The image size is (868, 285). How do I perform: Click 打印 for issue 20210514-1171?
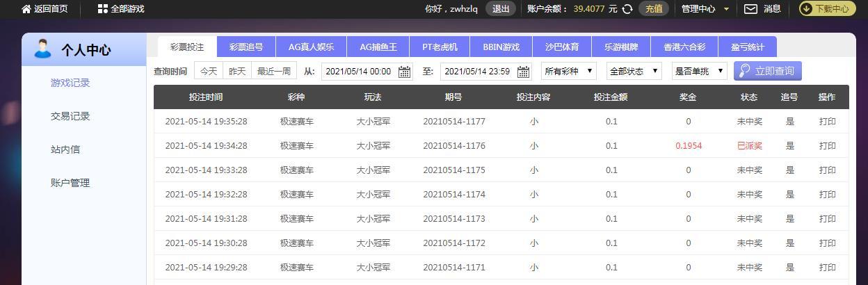click(827, 268)
